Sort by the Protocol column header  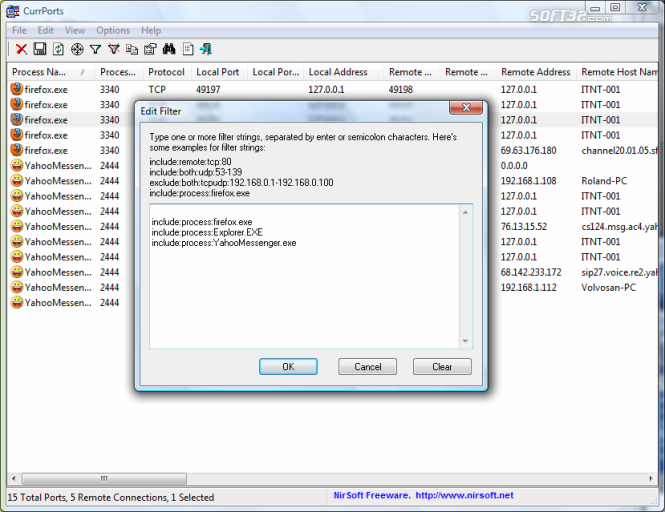(167, 72)
